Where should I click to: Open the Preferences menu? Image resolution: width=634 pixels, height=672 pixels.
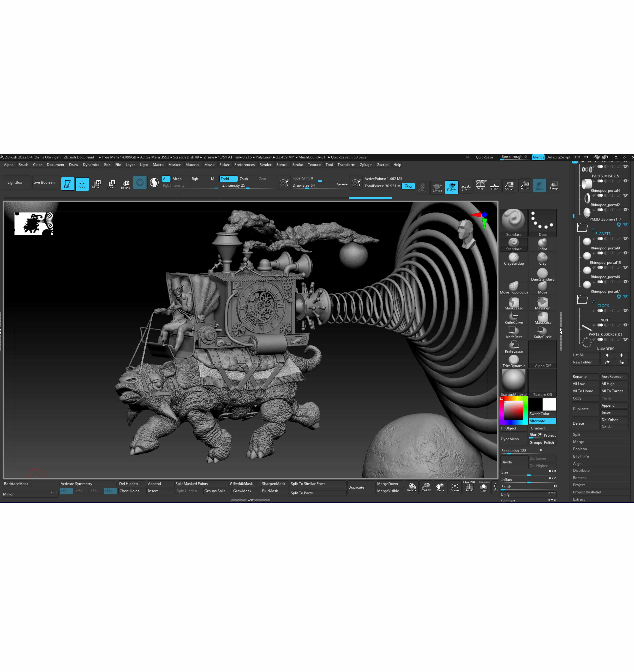[x=244, y=165]
